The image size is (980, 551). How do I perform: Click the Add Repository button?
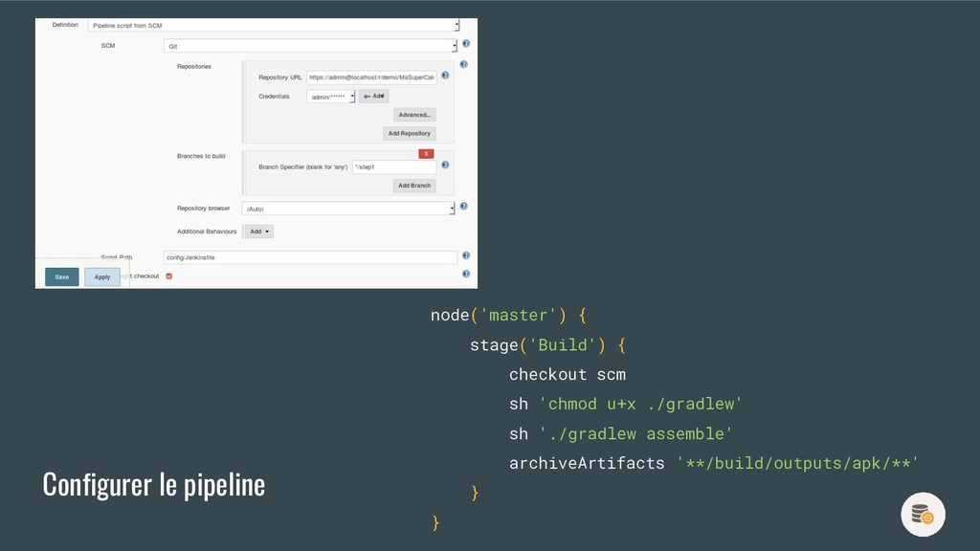410,134
